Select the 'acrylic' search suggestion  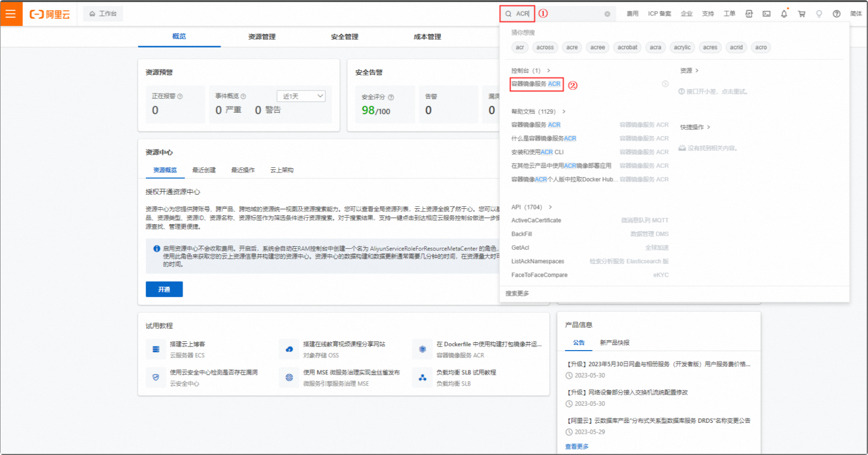[x=682, y=47]
